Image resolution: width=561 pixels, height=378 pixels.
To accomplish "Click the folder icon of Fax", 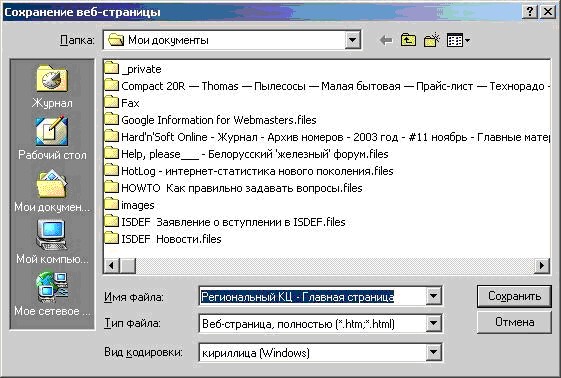I will (111, 102).
